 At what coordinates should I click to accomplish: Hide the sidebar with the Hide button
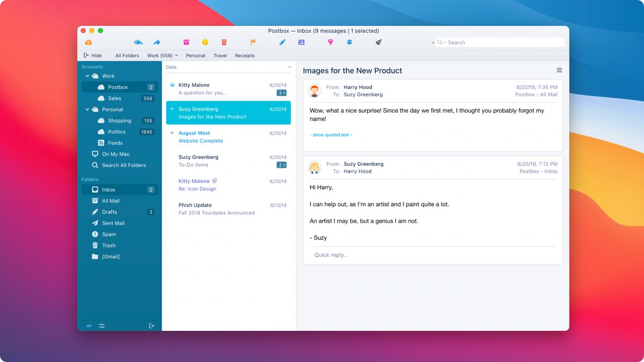93,56
